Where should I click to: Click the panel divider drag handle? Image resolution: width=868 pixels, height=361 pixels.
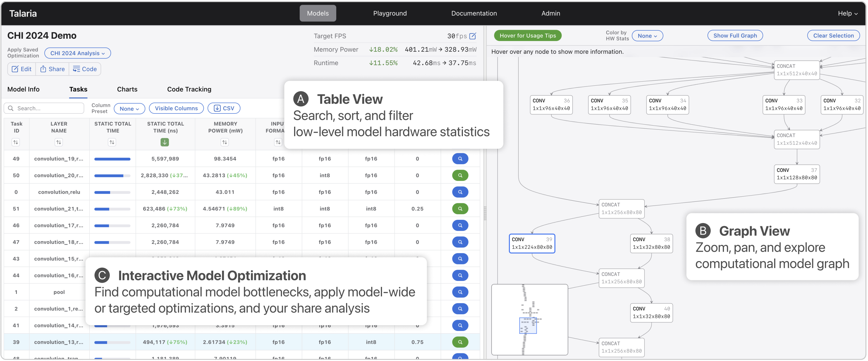[485, 213]
